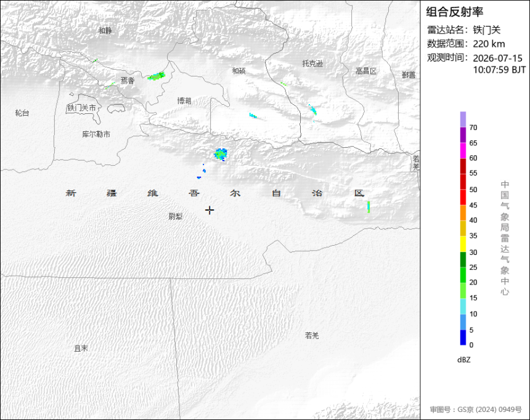
Task: Click the dark blue 0 dBZ legend color
Action: click(x=463, y=337)
